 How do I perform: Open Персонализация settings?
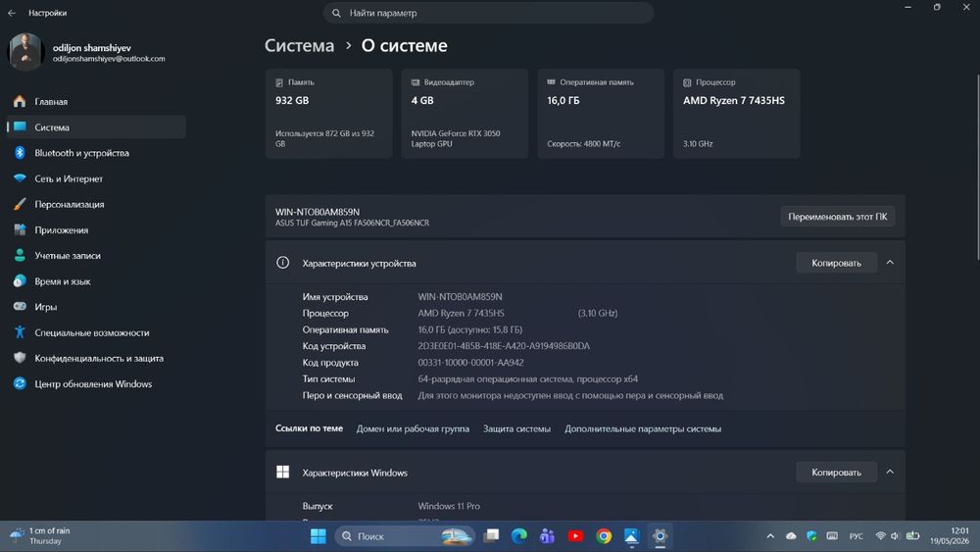coord(96,204)
